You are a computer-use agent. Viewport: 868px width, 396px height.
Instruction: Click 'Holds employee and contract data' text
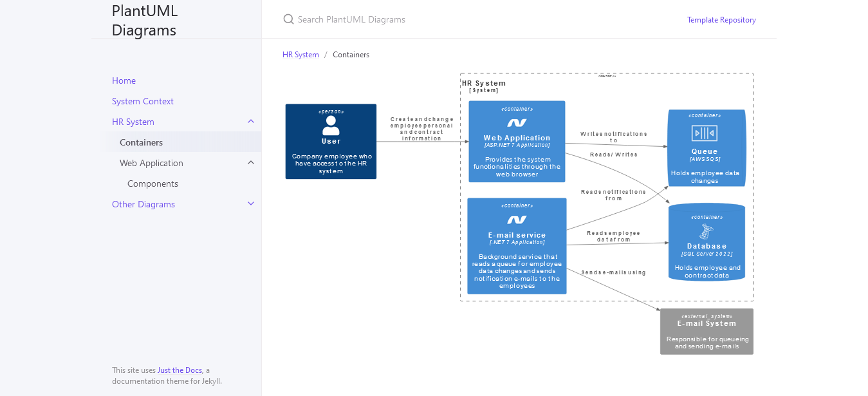pyautogui.click(x=707, y=272)
